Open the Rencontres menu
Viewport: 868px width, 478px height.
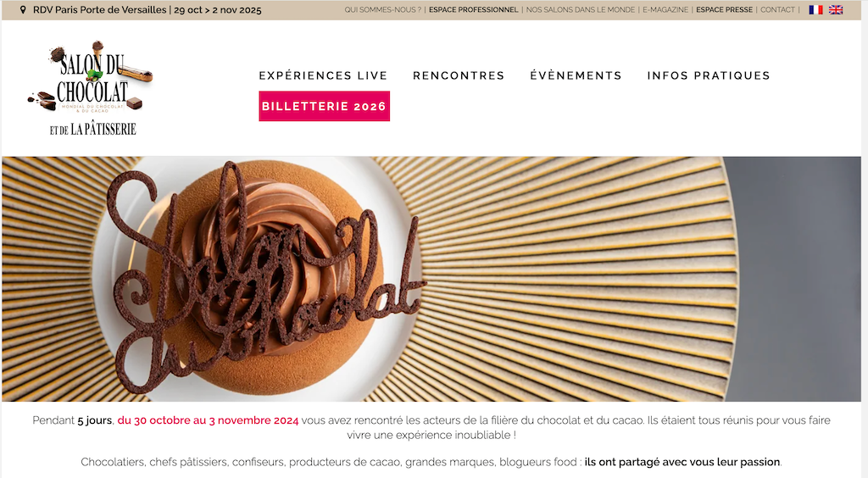(459, 75)
